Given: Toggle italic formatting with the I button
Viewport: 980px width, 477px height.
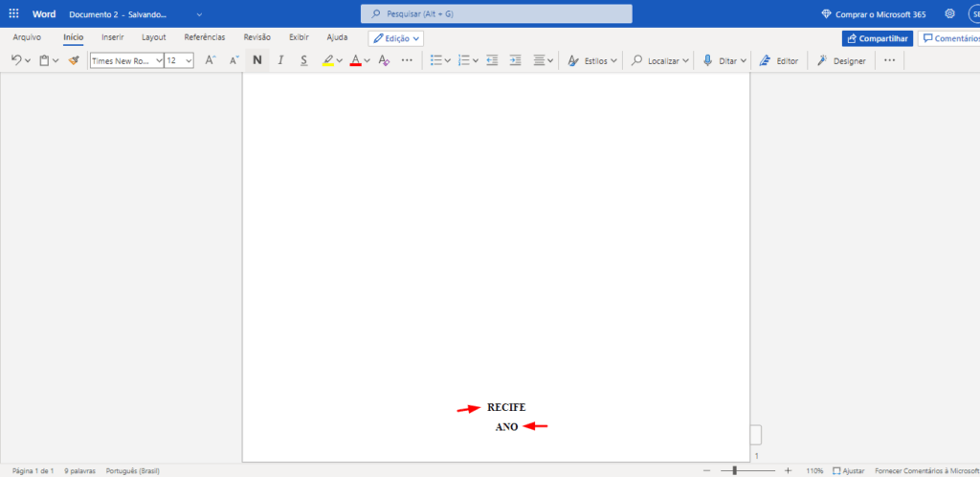Looking at the screenshot, I should (x=280, y=60).
